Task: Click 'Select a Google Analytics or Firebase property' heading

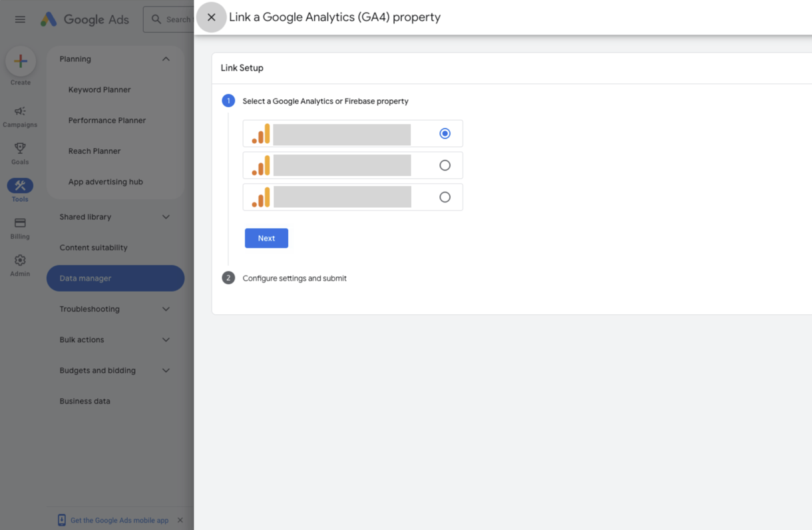Action: click(x=325, y=101)
